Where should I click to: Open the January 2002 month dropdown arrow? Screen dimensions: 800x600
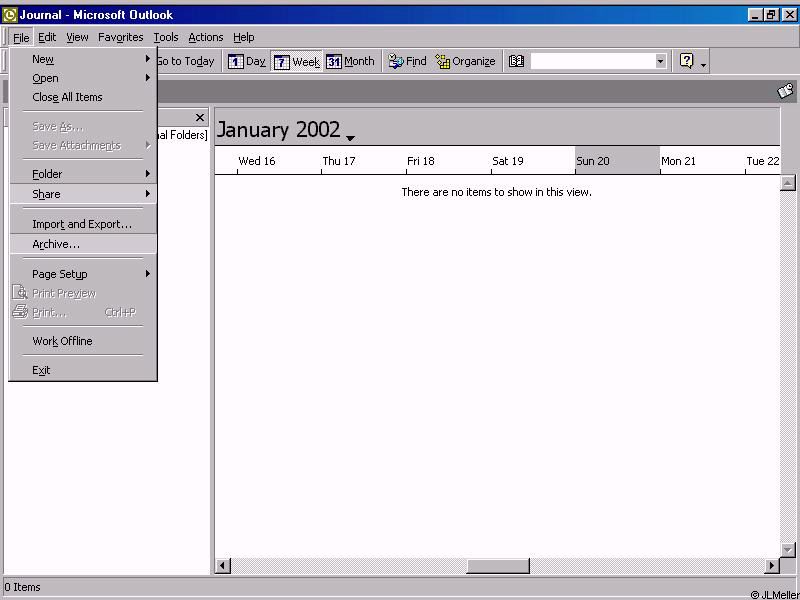[x=350, y=138]
